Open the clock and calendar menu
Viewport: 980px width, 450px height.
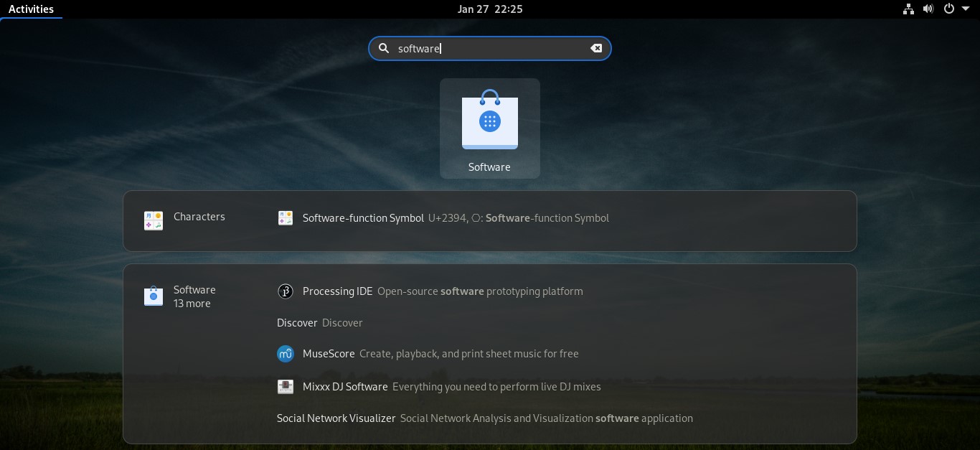(x=489, y=9)
